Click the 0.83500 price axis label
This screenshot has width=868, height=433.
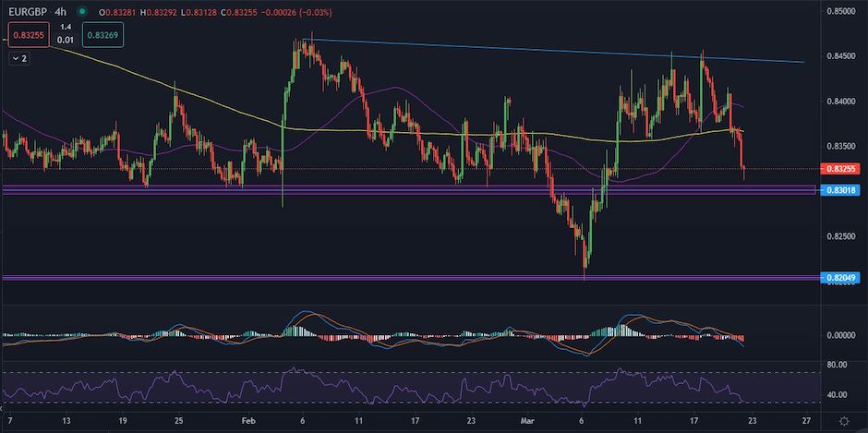click(x=839, y=146)
